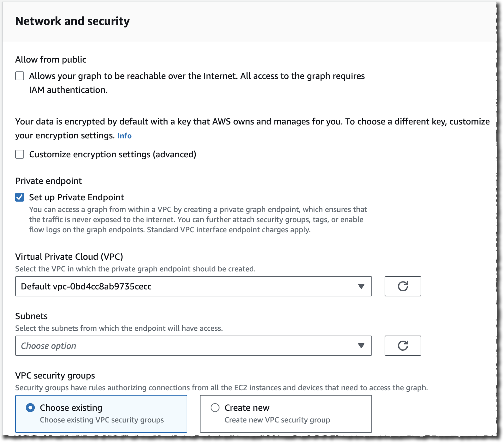
Task: Open the Subnets Choose option dropdown
Action: (194, 346)
